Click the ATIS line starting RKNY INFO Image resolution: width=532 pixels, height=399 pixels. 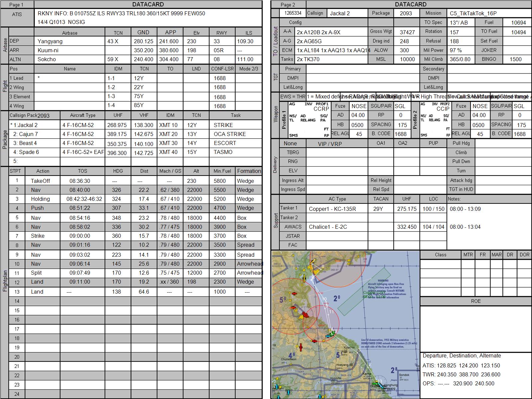coord(121,14)
